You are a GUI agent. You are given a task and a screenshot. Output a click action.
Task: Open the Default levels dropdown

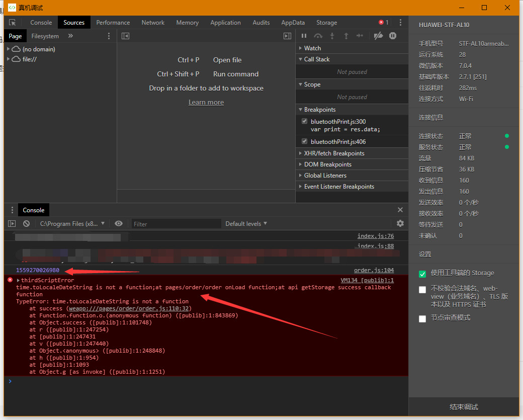(246, 223)
